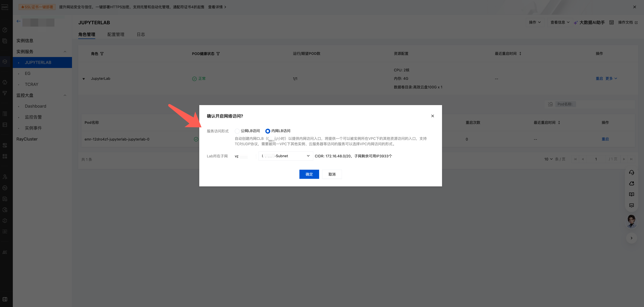Click the search icon beside Pod名称
Screen dimensions: 644x307
[550, 104]
